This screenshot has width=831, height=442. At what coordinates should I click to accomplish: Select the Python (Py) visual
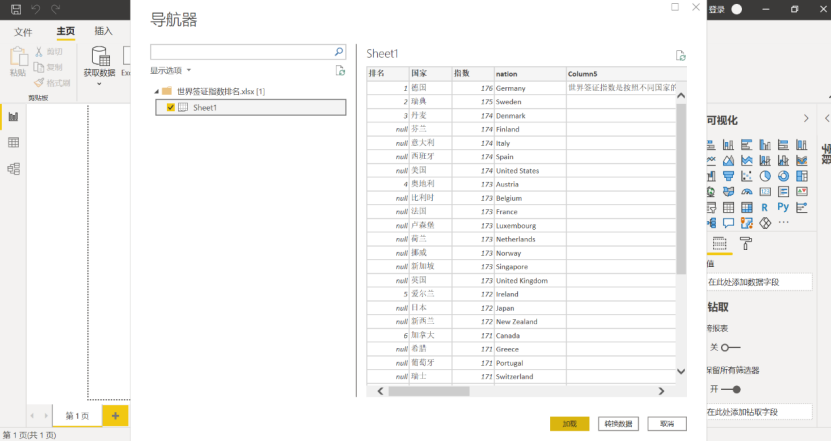[x=783, y=207]
